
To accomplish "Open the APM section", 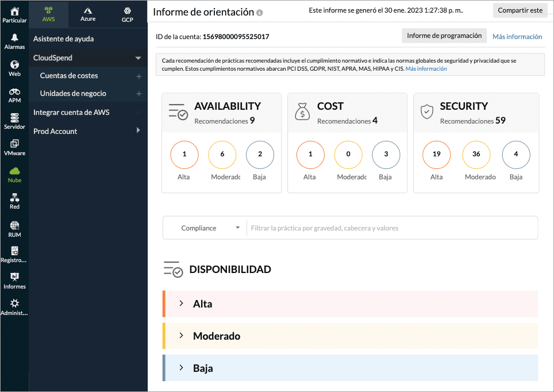I will tap(14, 91).
